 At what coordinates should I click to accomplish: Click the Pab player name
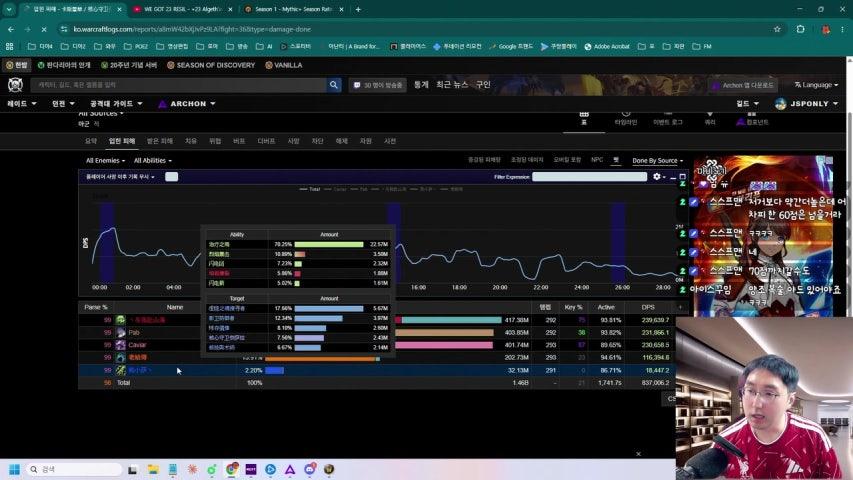(x=134, y=333)
